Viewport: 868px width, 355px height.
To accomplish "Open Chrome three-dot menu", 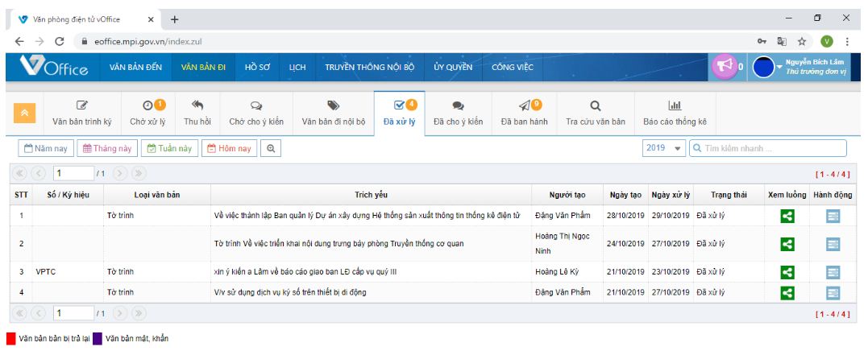I will point(847,42).
